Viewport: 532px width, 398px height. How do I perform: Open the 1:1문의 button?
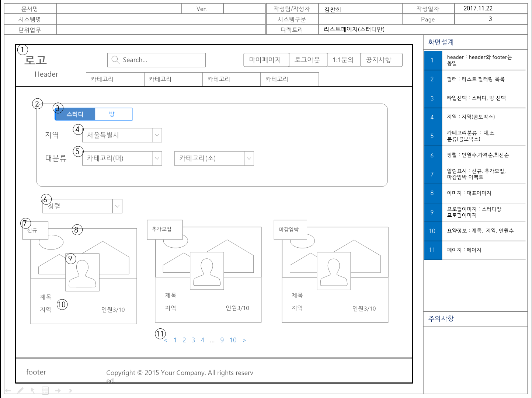(344, 60)
